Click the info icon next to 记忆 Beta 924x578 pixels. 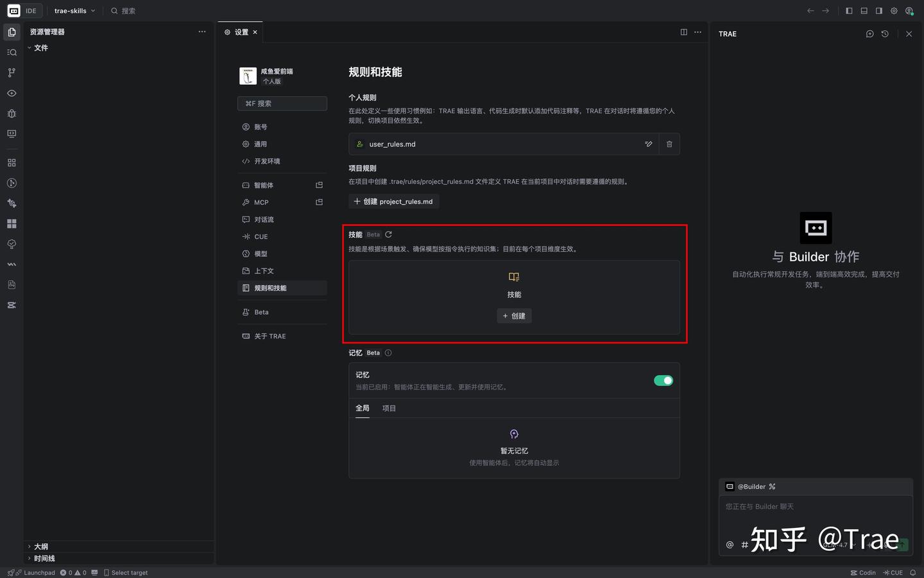point(388,353)
